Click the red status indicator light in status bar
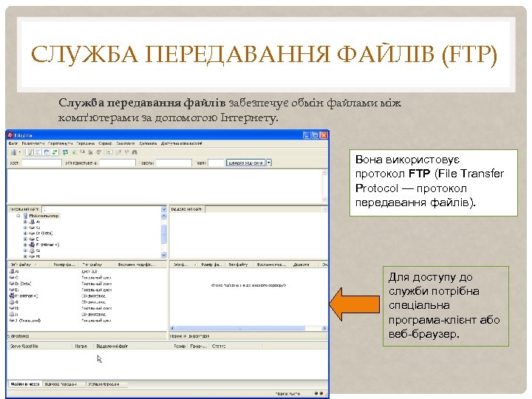This screenshot has width=532, height=399. (321, 393)
